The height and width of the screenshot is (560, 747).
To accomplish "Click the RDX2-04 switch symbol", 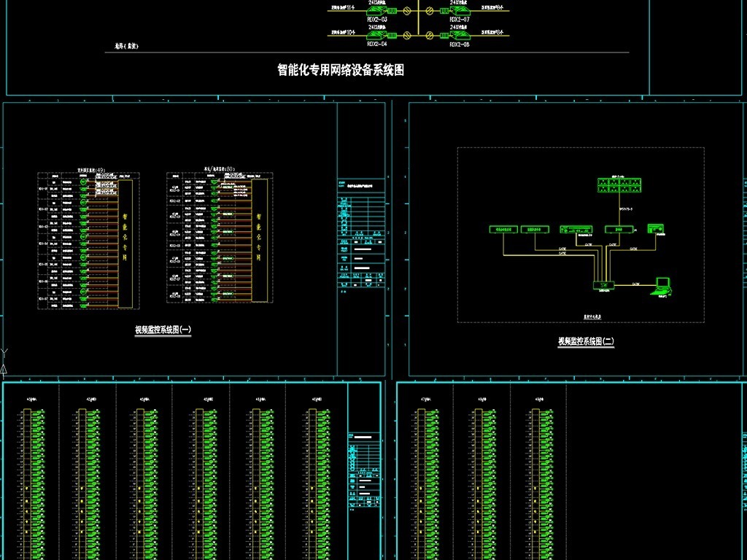I will pyautogui.click(x=377, y=34).
